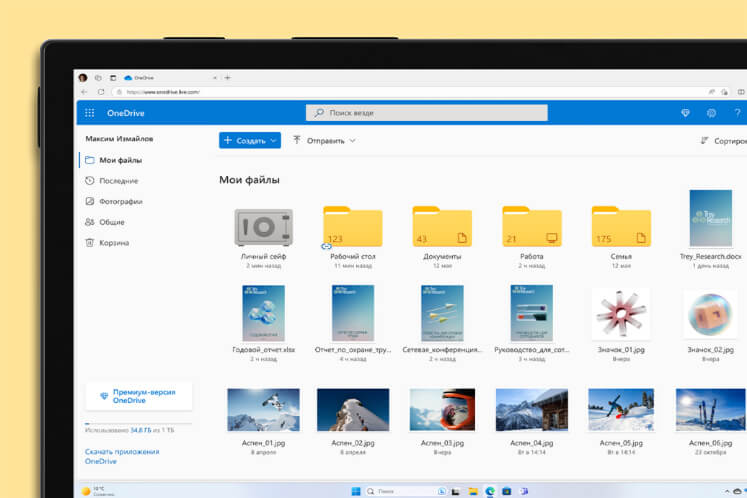Open Корзина recycle bin in sidebar
Screen dimensions: 747x498
[114, 243]
